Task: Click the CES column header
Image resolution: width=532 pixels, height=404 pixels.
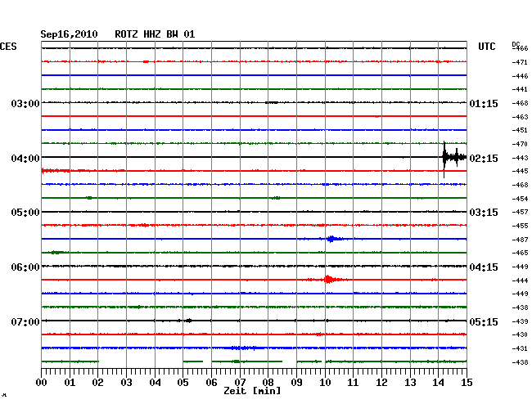Action: pyautogui.click(x=8, y=47)
